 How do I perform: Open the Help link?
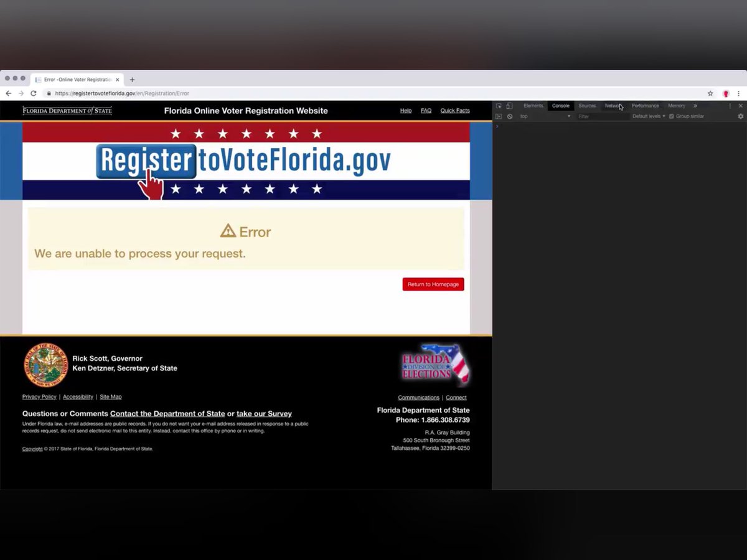coord(406,111)
